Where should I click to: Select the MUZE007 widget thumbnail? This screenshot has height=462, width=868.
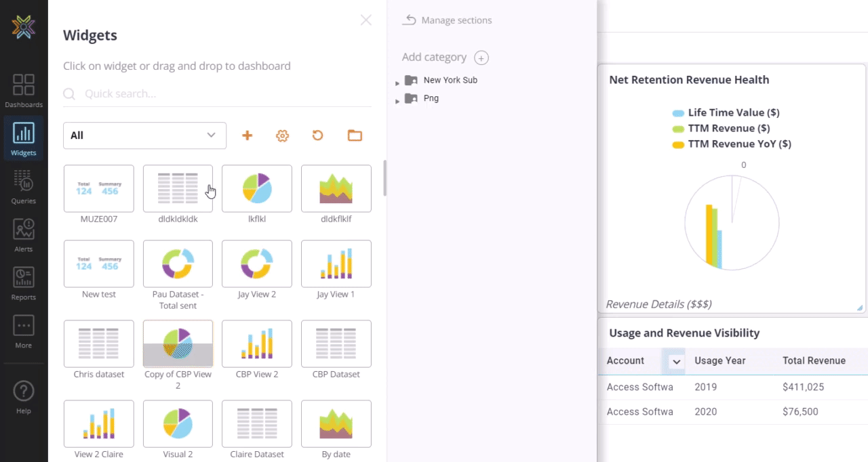coord(98,188)
